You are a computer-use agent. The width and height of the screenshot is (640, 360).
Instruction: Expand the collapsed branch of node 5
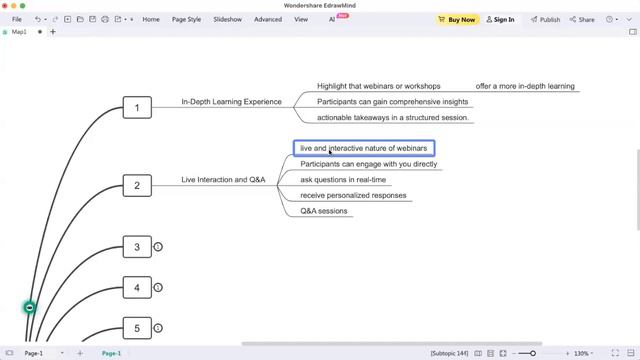pos(158,328)
